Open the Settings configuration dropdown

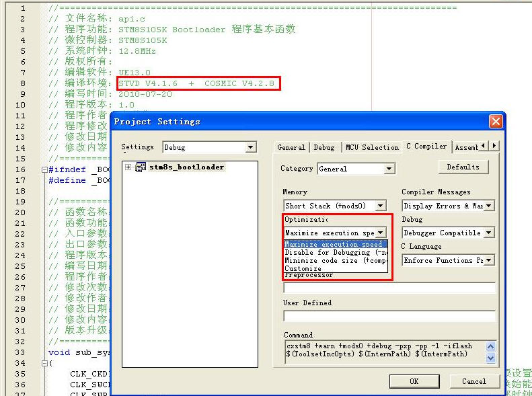[251, 147]
